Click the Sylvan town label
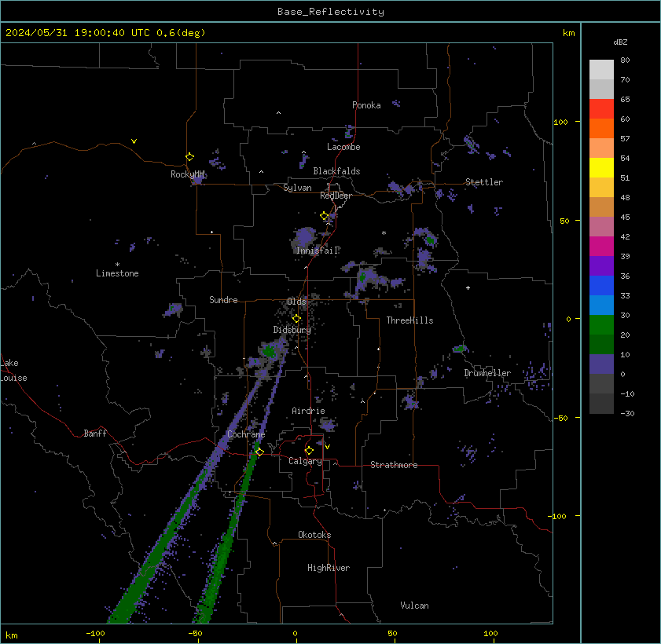This screenshot has height=644, width=661. (x=297, y=188)
